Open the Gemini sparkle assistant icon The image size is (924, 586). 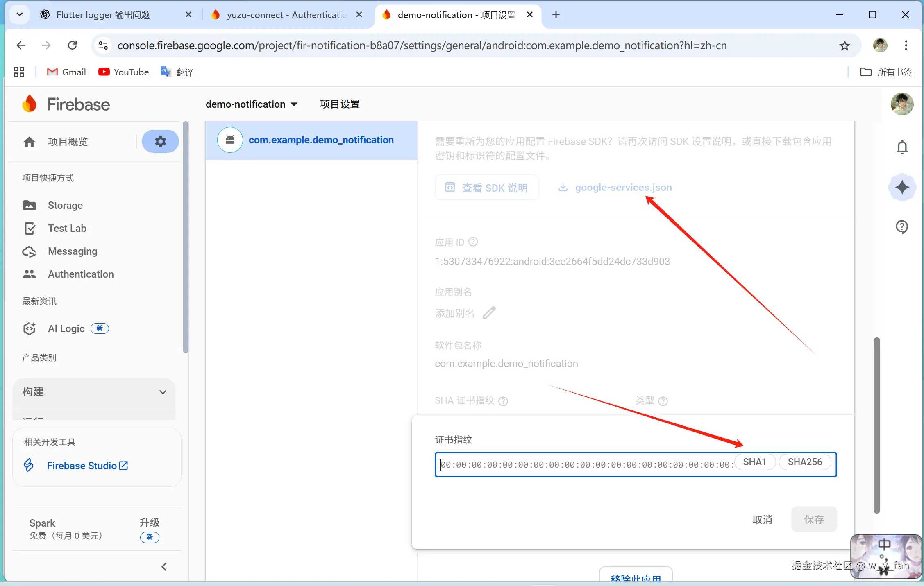click(902, 188)
